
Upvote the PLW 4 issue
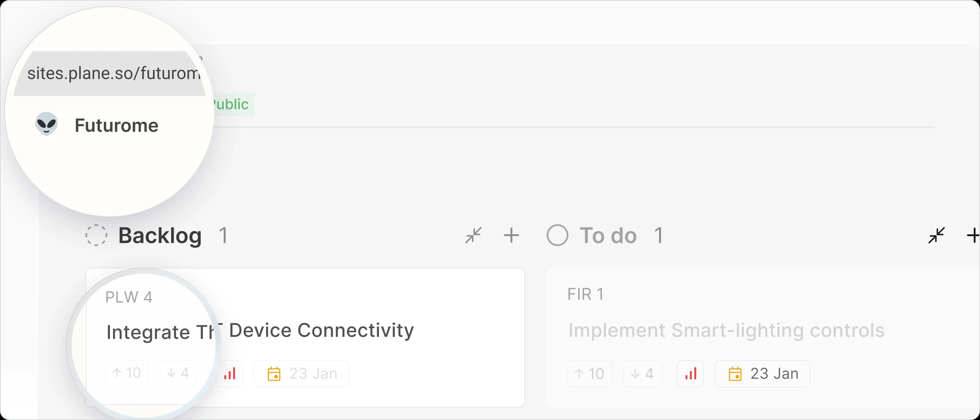coord(127,373)
